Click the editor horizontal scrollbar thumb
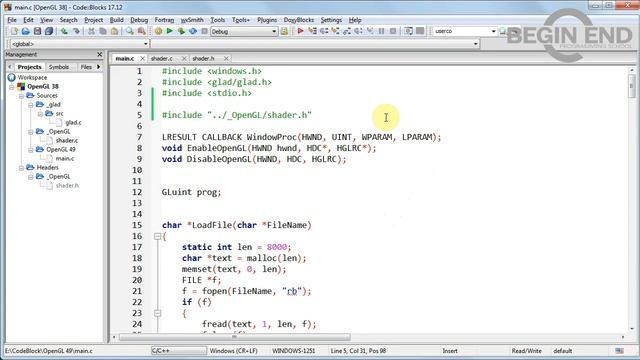This screenshot has height=360, width=640. [x=235, y=337]
